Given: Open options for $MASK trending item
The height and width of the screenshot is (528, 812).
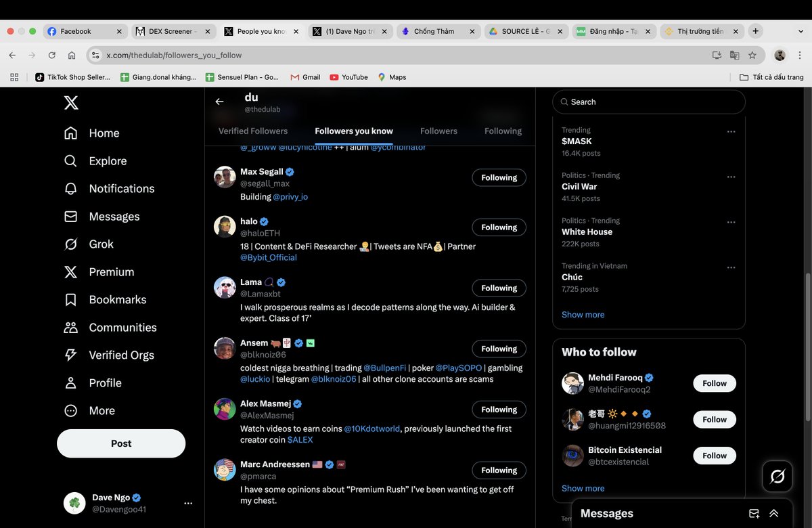Looking at the screenshot, I should click(x=731, y=132).
